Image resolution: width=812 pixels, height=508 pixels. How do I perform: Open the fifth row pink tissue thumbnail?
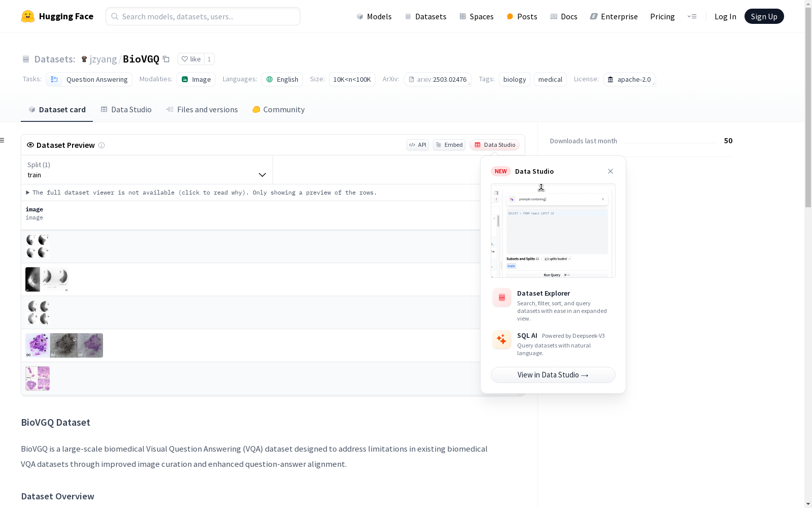[38, 378]
